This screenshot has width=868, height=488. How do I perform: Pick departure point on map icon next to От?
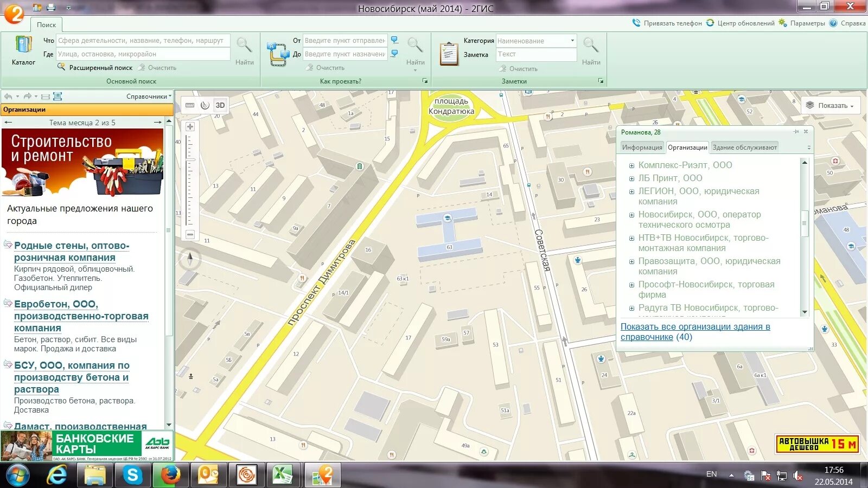click(394, 41)
